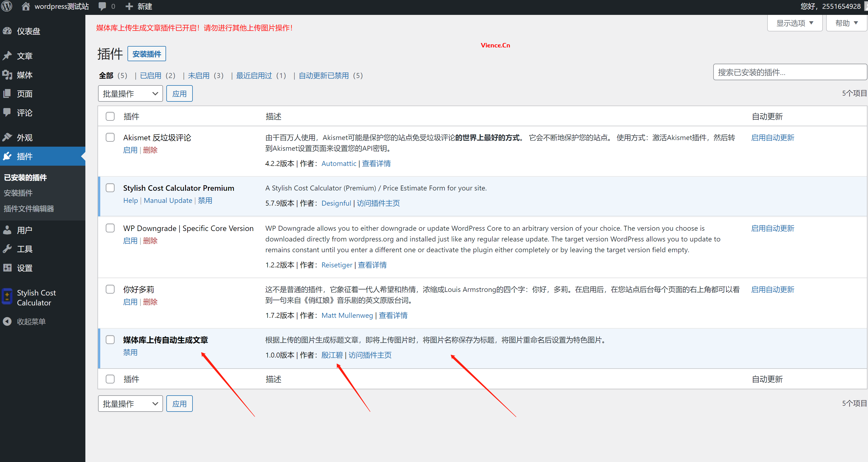Image resolution: width=868 pixels, height=462 pixels.
Task: Filter plugins by 已启用 tab
Action: point(150,76)
